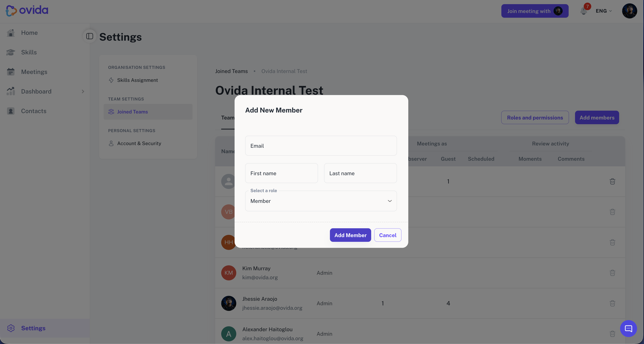Click jhessie.araojo@ovida.org email text
The height and width of the screenshot is (344, 644).
pos(272,308)
